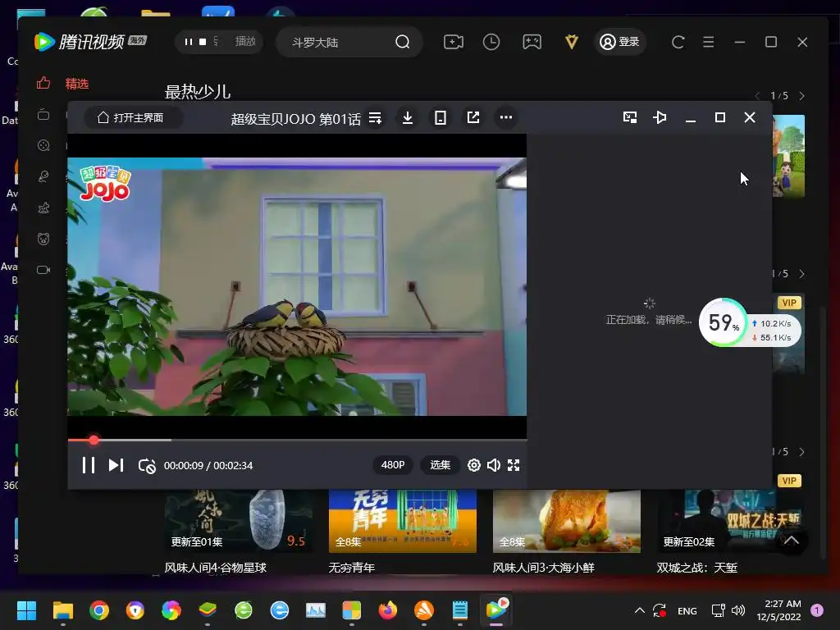840x630 pixels.
Task: Click the share icon in player toolbar
Action: point(473,118)
